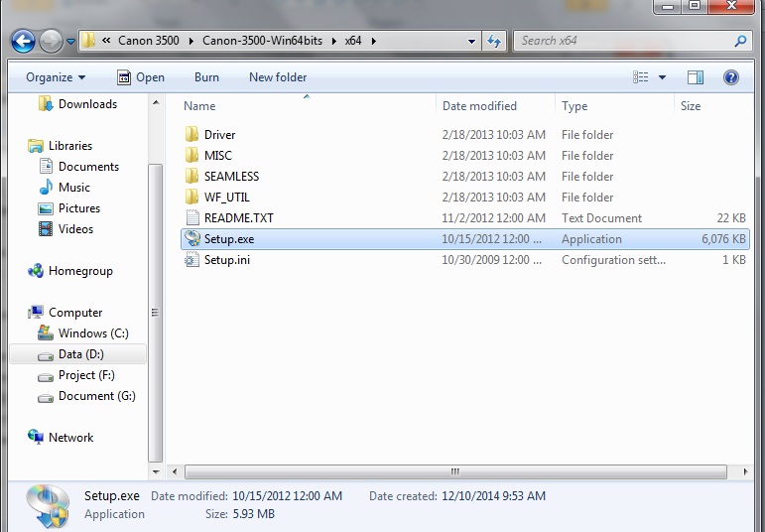Sort by Size column header
Image resolution: width=765 pixels, height=532 pixels.
(691, 106)
